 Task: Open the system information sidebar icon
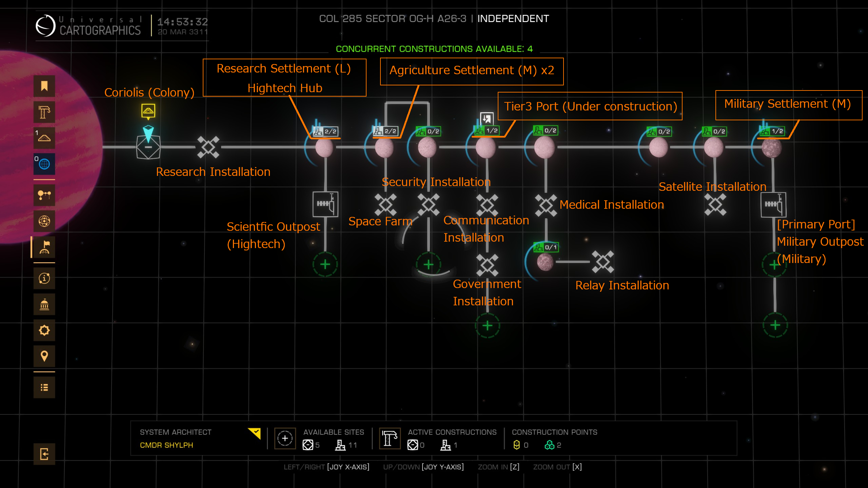pyautogui.click(x=44, y=278)
